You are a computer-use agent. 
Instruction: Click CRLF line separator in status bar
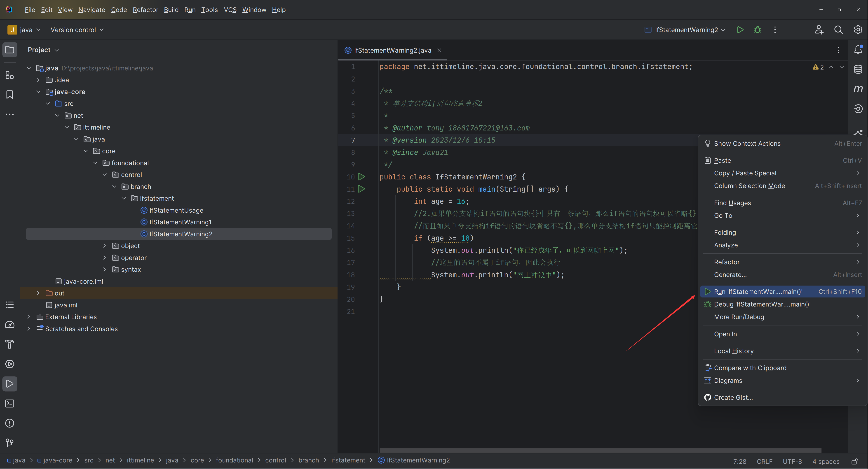click(765, 461)
